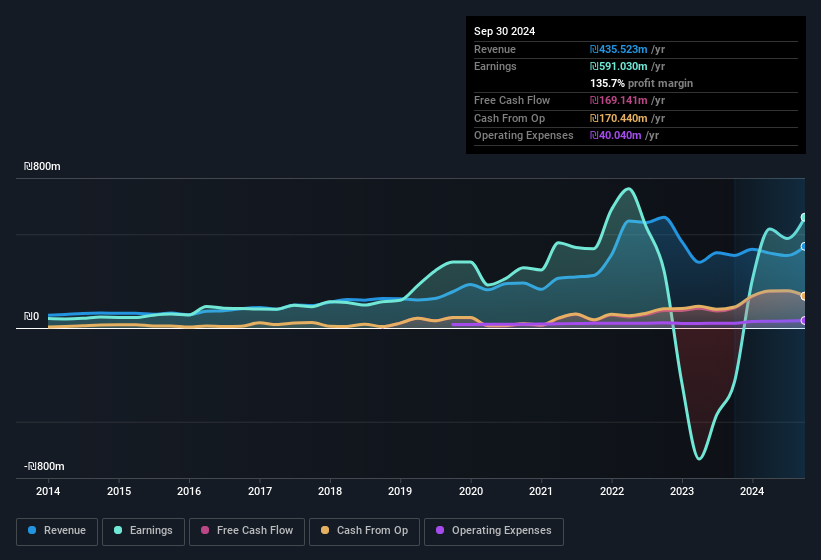
Task: Click the teal dot in Earnings legend
Action: (118, 530)
